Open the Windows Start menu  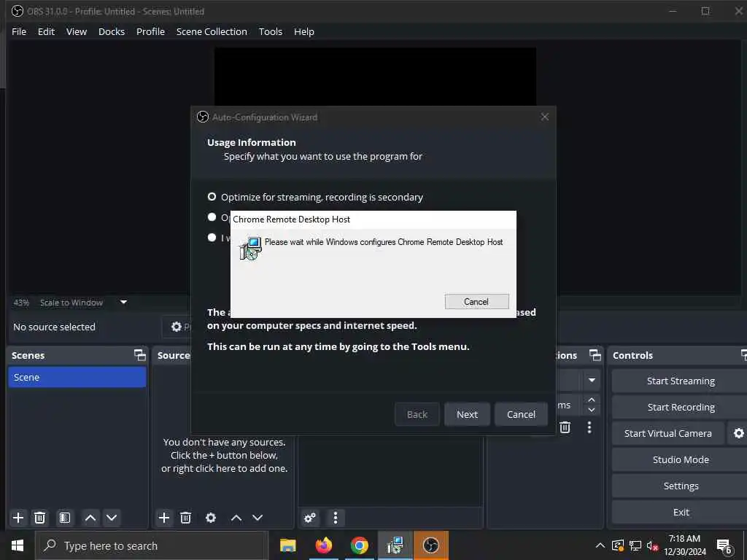coord(18,545)
